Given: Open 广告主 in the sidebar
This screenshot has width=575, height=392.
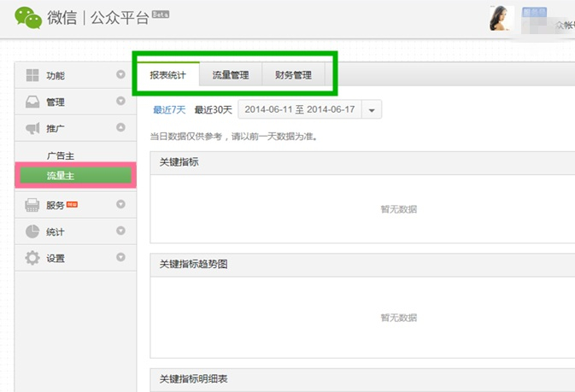Looking at the screenshot, I should coord(62,155).
